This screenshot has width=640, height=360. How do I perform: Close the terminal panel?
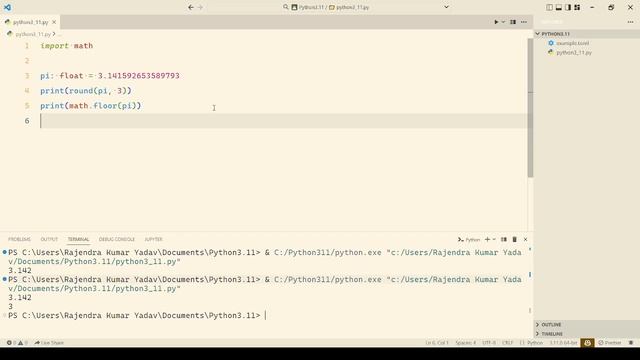526,240
